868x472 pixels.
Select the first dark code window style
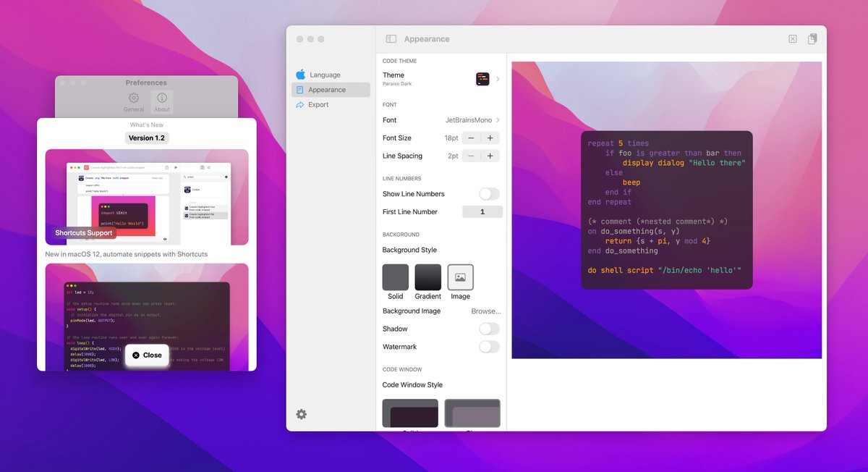410,413
